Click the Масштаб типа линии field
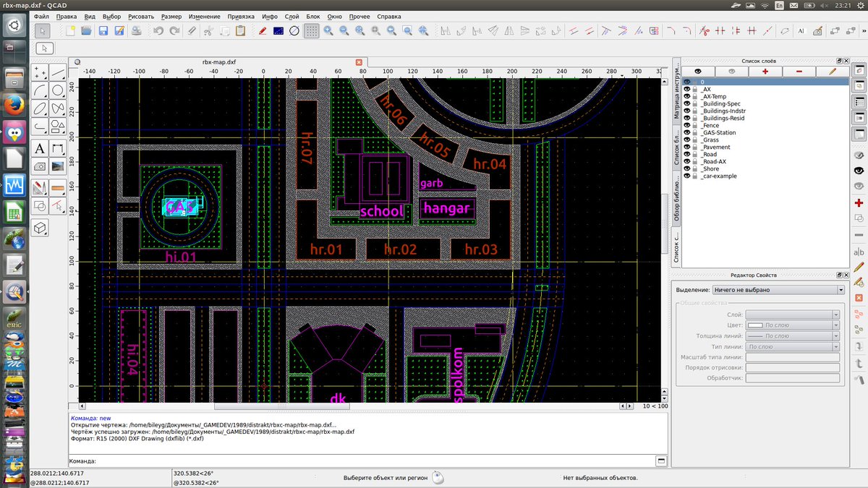 [792, 357]
